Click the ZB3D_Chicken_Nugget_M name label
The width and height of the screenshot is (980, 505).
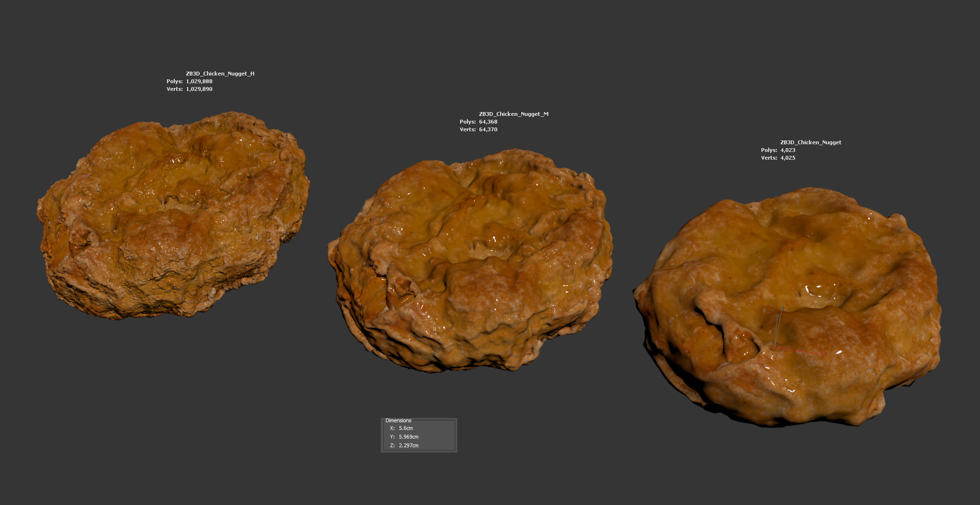[x=514, y=114]
